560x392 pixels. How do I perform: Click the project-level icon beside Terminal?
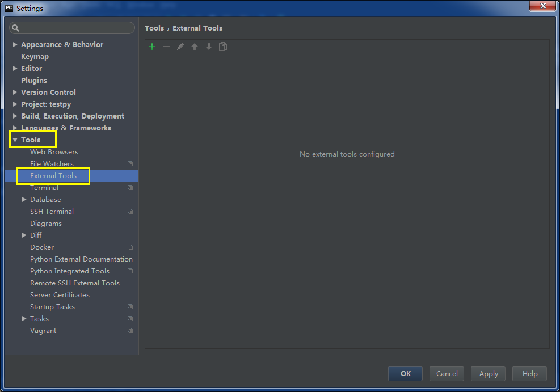(130, 188)
